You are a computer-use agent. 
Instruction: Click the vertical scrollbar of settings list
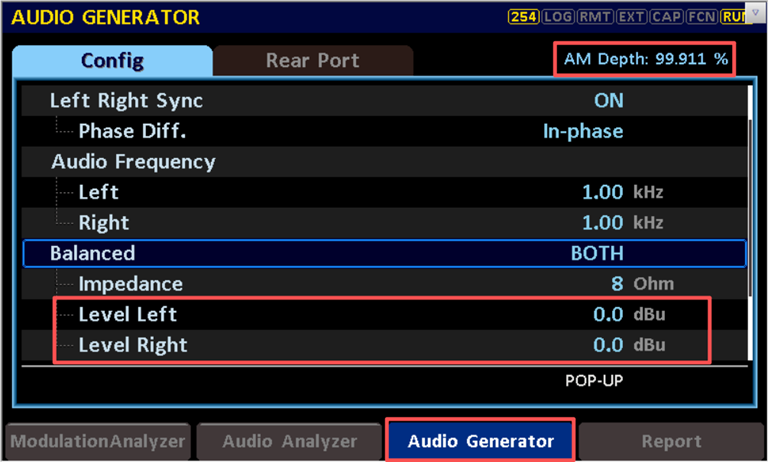(x=751, y=200)
